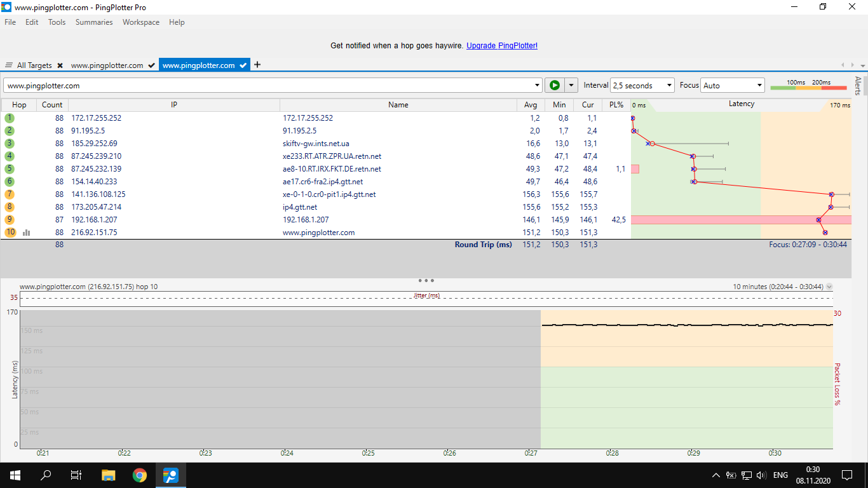
Task: Launch File Explorer from the taskbar
Action: click(109, 475)
